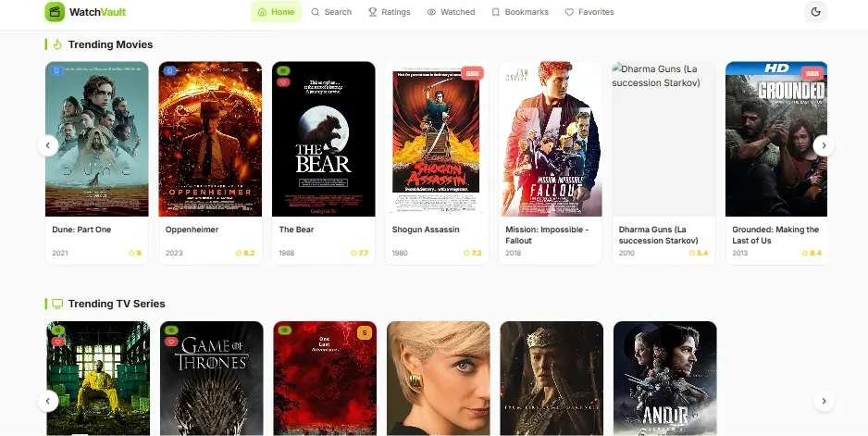Click the TV icon beside Trending TV Series
This screenshot has height=436, width=868.
(x=57, y=304)
